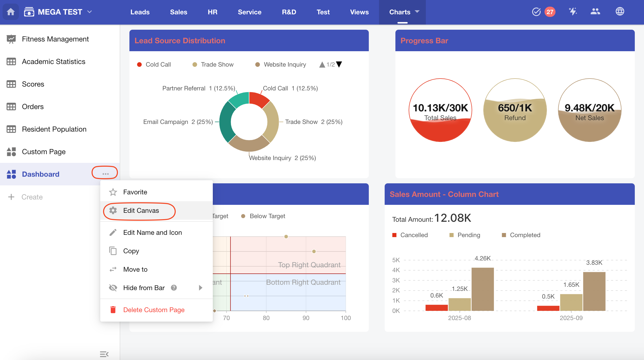The image size is (644, 360).
Task: Open the Dashboard three-dots more button
Action: pyautogui.click(x=105, y=174)
